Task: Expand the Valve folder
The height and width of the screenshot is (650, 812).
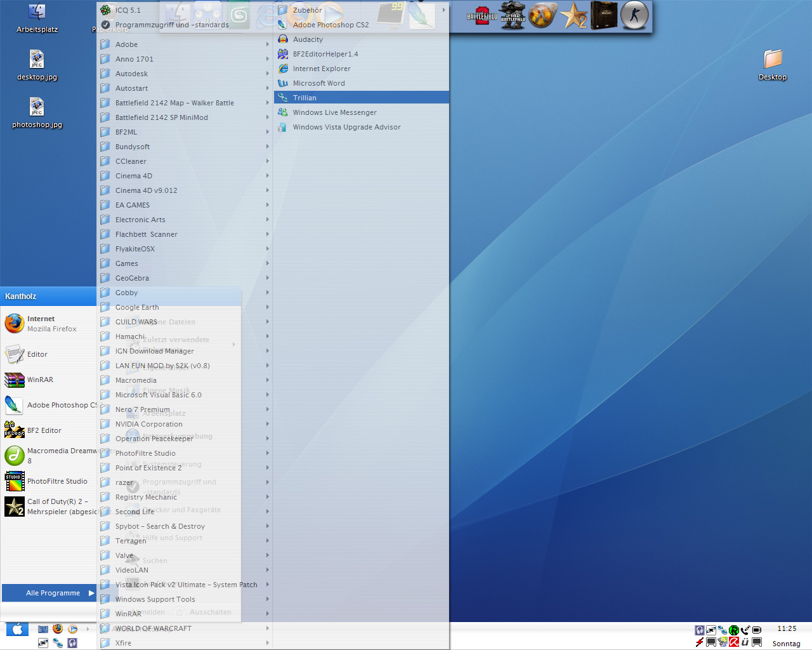Action: [185, 555]
